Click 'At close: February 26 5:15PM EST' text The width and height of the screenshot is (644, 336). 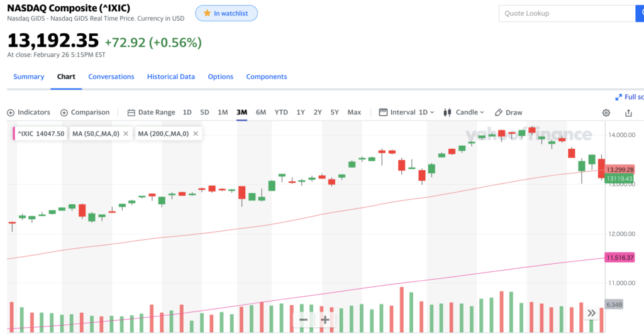tap(56, 55)
